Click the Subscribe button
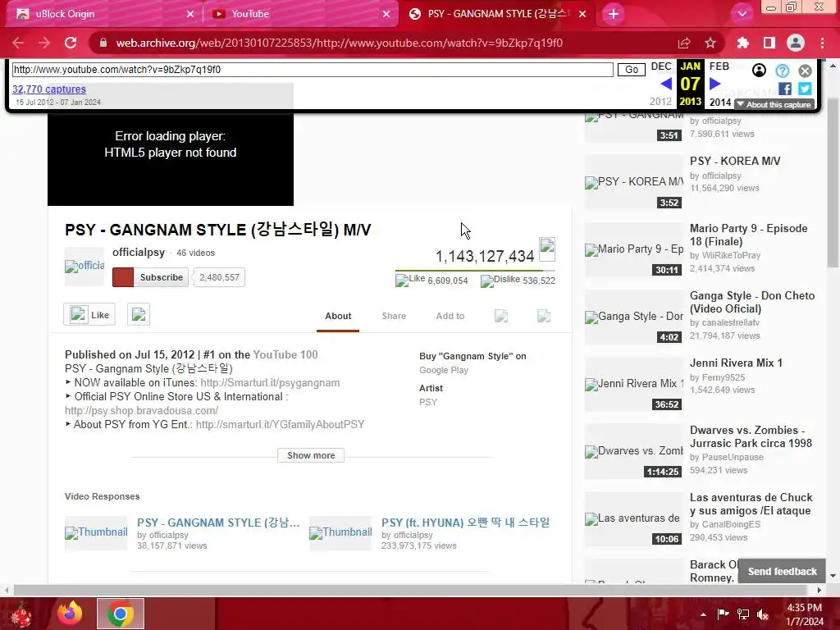Viewport: 840px width, 630px height. point(150,277)
